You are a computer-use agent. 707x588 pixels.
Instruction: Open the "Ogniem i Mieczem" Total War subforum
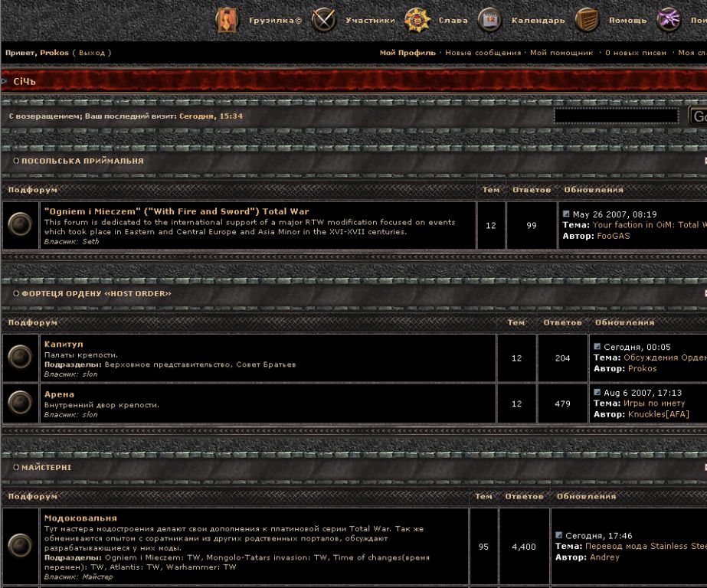(x=176, y=211)
